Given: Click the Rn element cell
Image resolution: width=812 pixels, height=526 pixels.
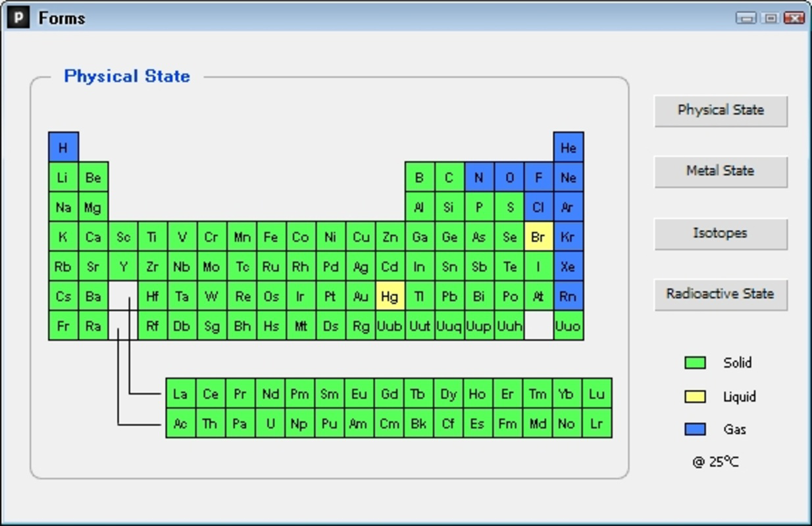Looking at the screenshot, I should [569, 296].
